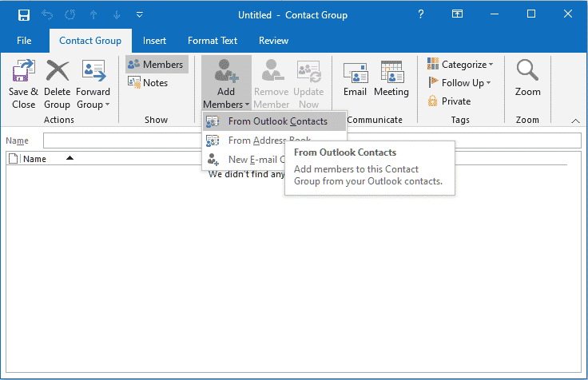This screenshot has height=380, width=588.
Task: Show the Notes page
Action: (x=148, y=83)
